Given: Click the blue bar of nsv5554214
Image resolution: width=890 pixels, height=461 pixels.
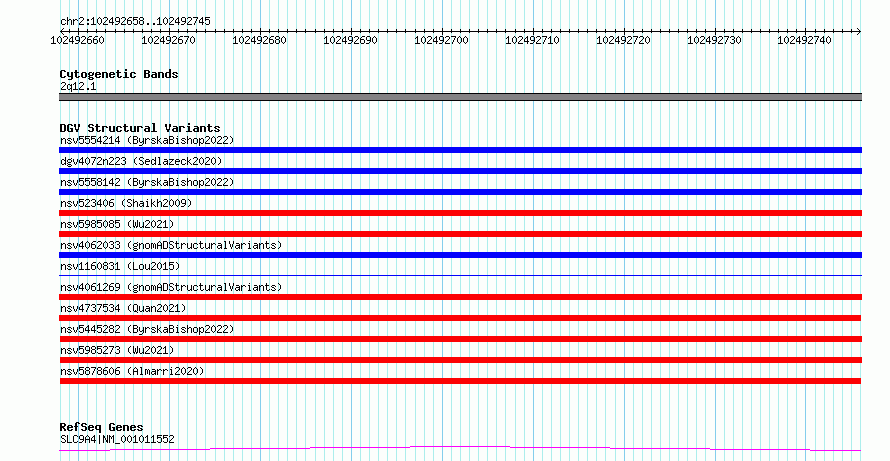Looking at the screenshot, I should [460, 150].
